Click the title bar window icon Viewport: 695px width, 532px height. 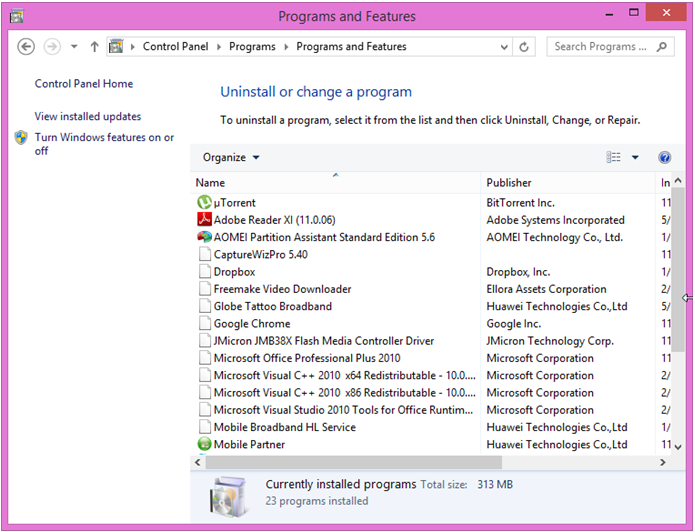point(16,16)
